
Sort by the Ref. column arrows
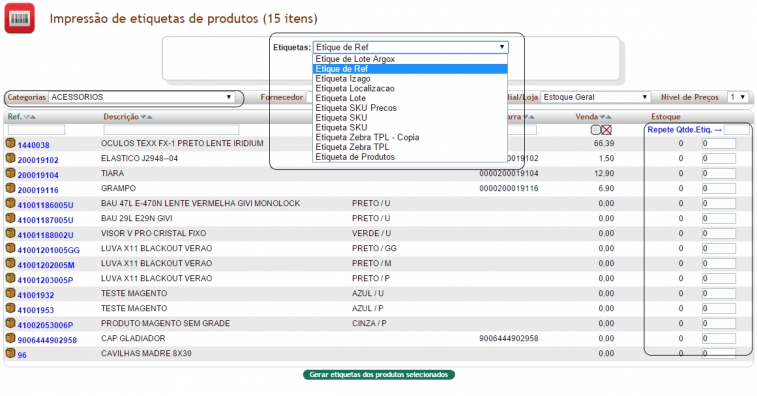[x=30, y=117]
